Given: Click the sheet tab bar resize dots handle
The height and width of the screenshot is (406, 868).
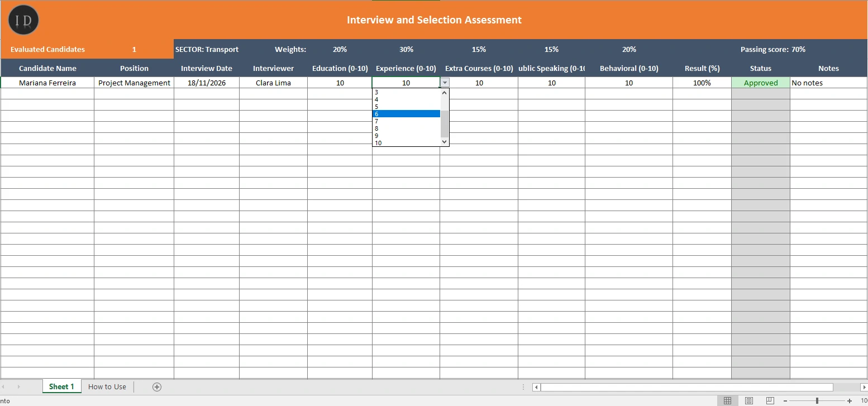Looking at the screenshot, I should coord(523,387).
